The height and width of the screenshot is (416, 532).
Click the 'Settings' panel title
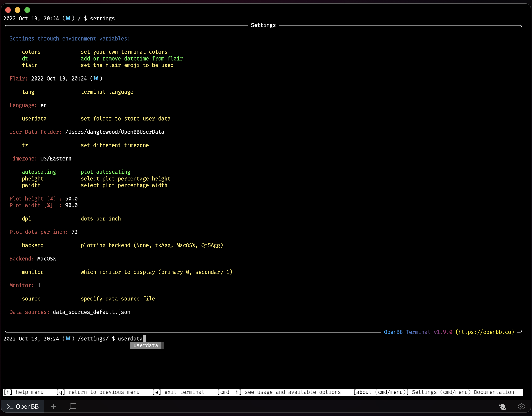(x=263, y=25)
